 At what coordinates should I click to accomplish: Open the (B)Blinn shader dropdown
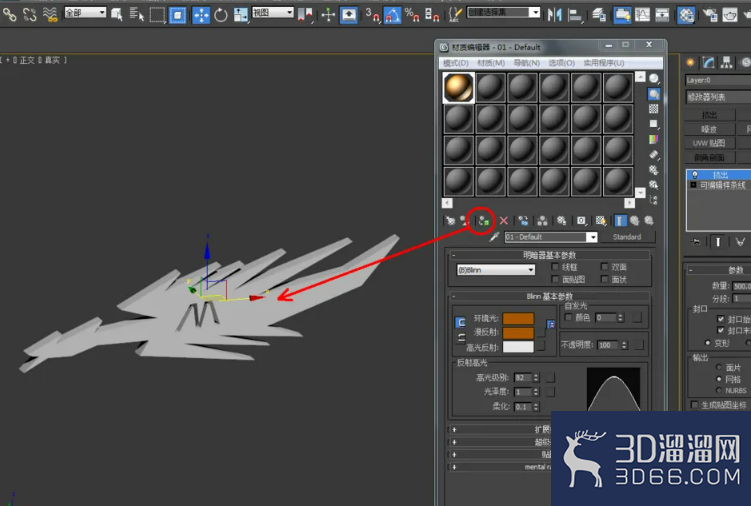click(x=496, y=270)
